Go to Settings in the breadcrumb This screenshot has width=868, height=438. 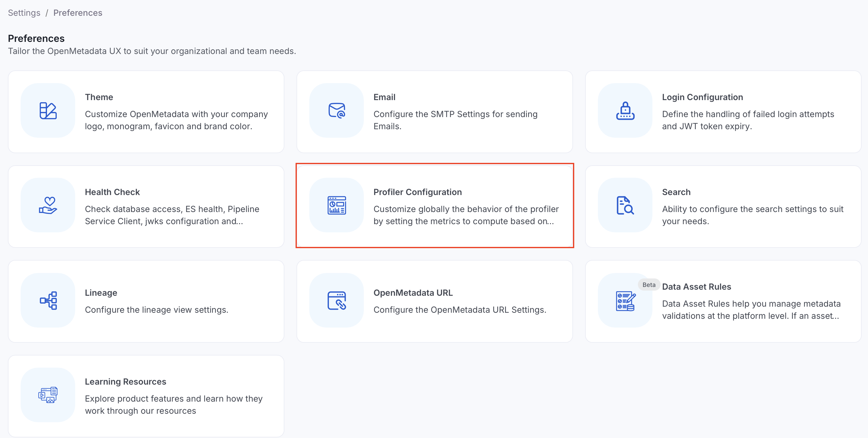click(24, 13)
